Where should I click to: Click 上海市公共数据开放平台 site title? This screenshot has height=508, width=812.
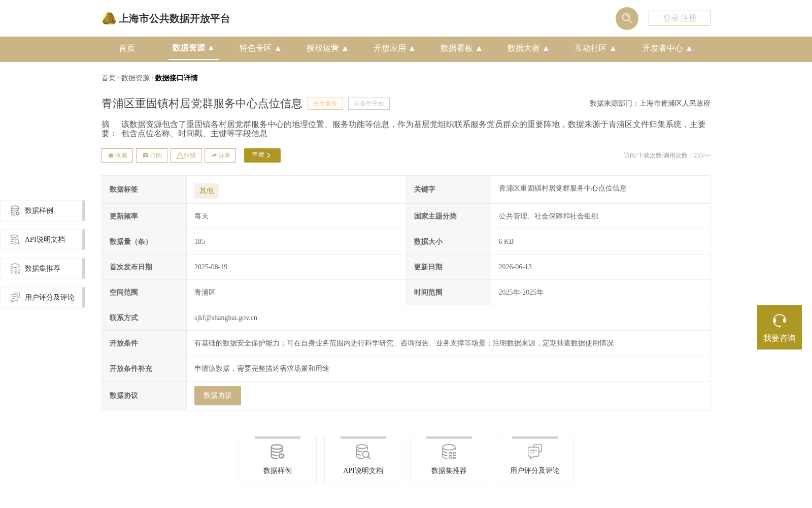[x=174, y=19]
